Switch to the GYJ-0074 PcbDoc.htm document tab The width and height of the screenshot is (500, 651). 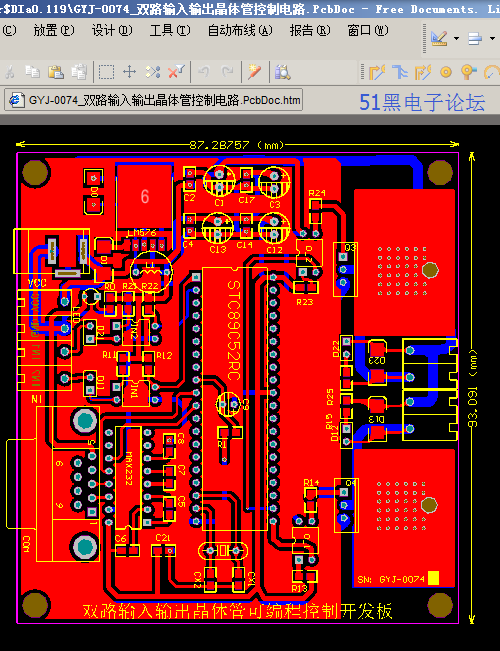[x=154, y=100]
